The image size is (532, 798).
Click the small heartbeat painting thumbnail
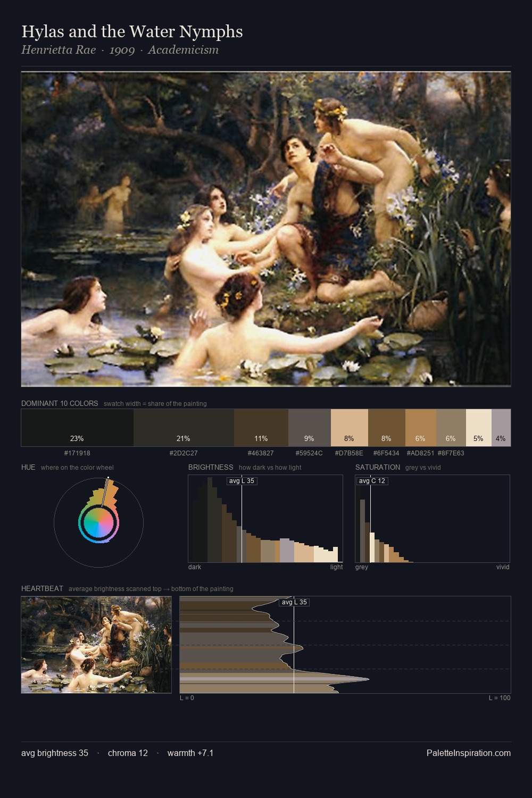pyautogui.click(x=96, y=645)
